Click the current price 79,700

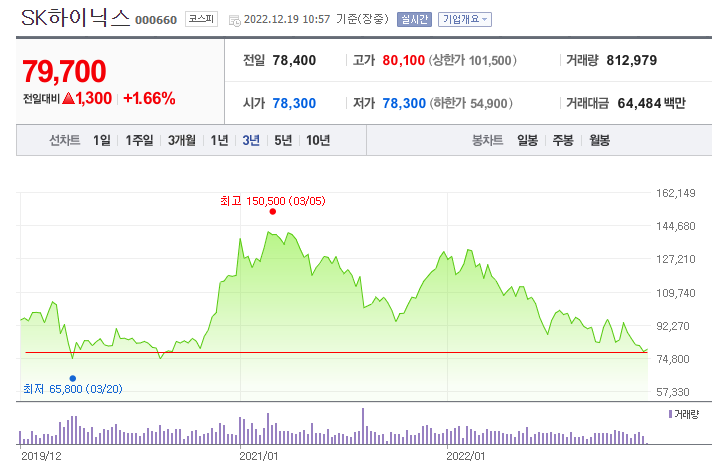[64, 71]
